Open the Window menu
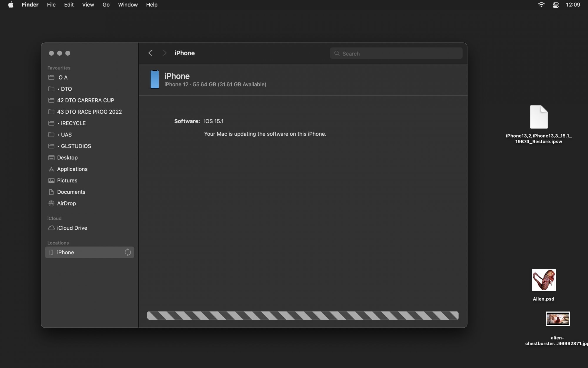The image size is (588, 368). [128, 5]
